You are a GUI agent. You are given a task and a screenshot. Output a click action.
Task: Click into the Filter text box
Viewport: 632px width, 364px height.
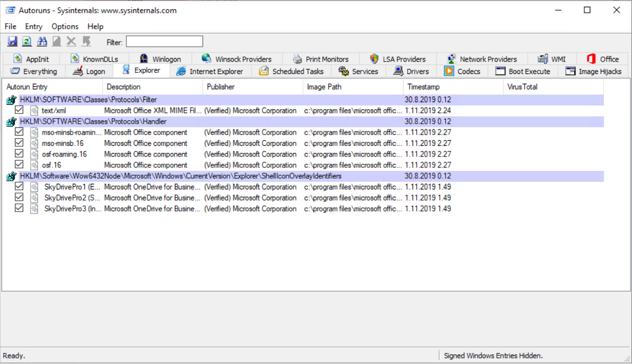[x=164, y=42]
